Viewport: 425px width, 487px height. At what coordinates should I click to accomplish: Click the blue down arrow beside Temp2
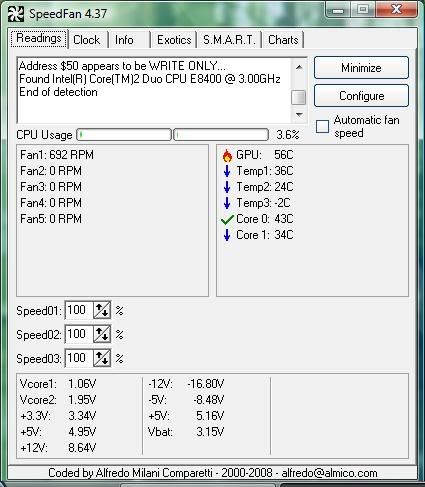click(x=227, y=187)
